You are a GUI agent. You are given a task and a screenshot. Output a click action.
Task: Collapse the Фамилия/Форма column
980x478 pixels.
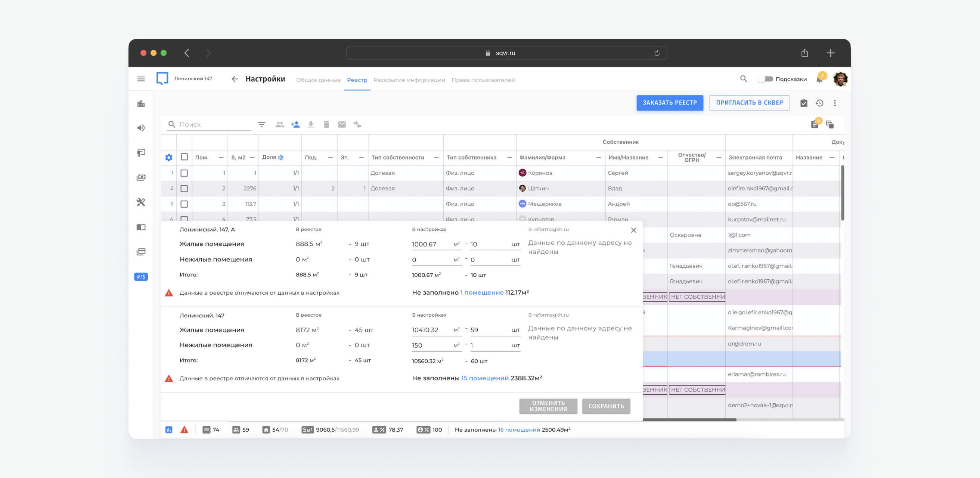(598, 158)
